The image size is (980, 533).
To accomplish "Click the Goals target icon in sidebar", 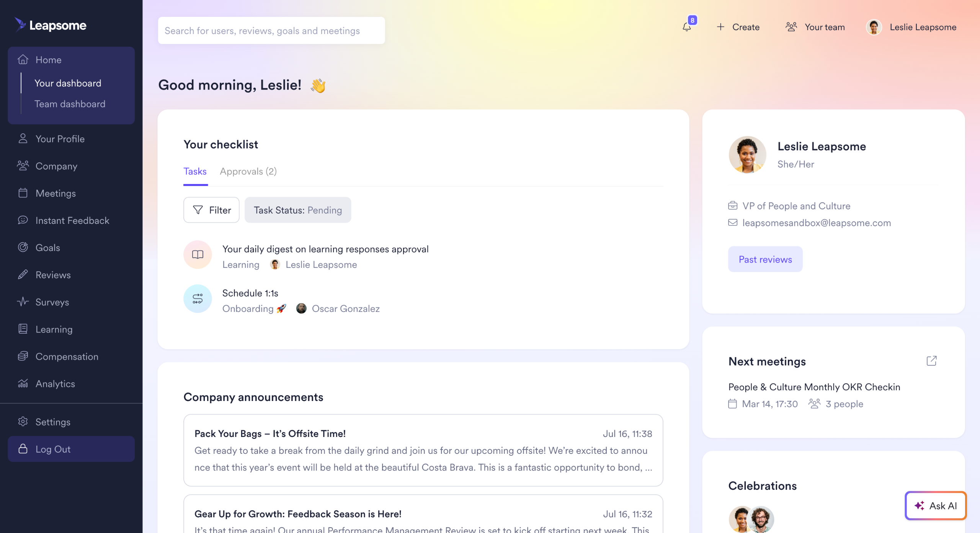I will [x=23, y=247].
